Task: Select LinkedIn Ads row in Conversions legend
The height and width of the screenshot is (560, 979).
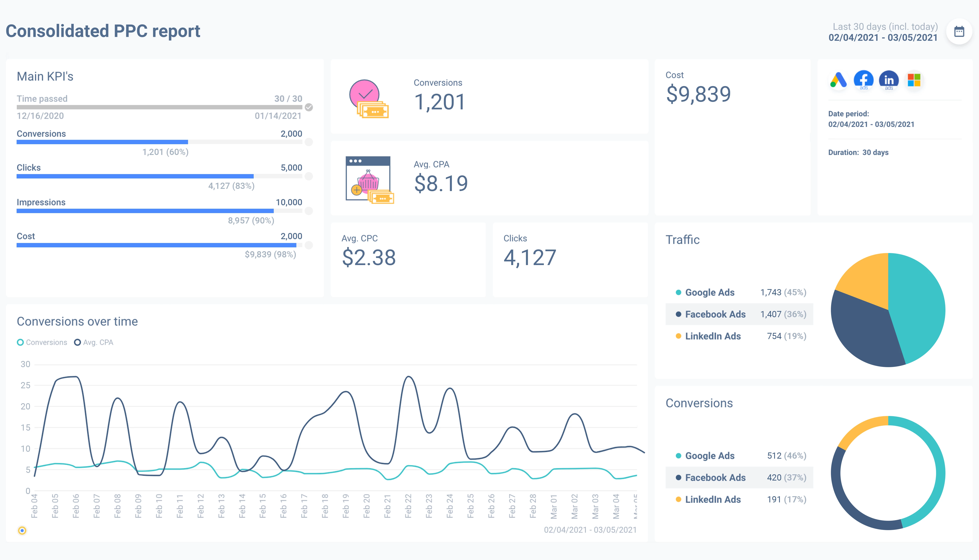Action: point(739,500)
